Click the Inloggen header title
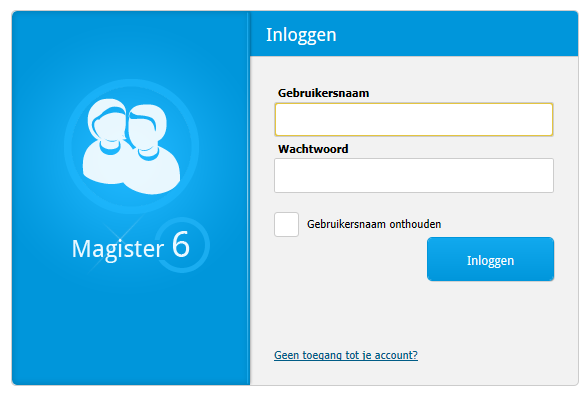Screen dimensions: 585x395 pyautogui.click(x=301, y=35)
